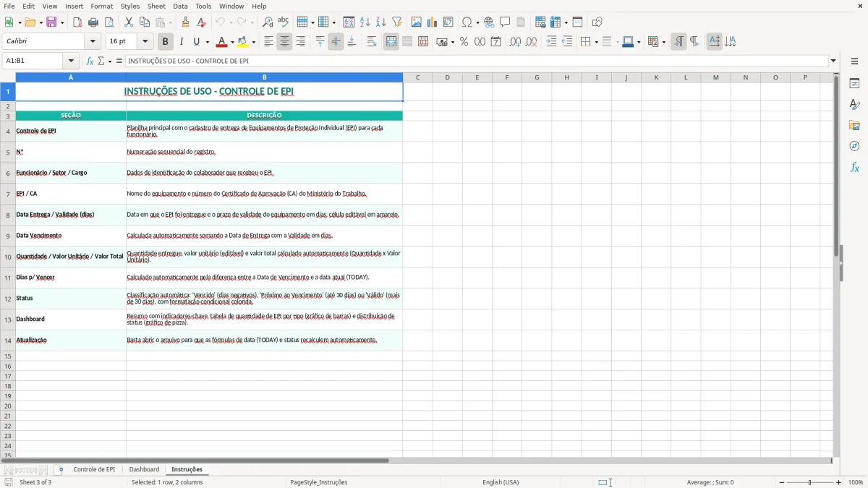Save the document with the Save icon

(x=51, y=22)
